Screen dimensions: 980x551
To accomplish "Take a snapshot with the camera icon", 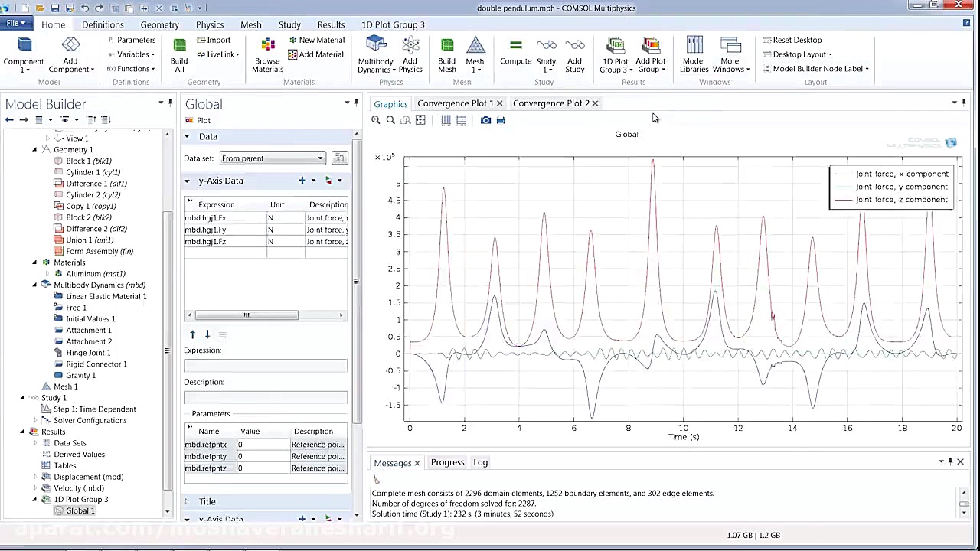I will click(x=485, y=120).
